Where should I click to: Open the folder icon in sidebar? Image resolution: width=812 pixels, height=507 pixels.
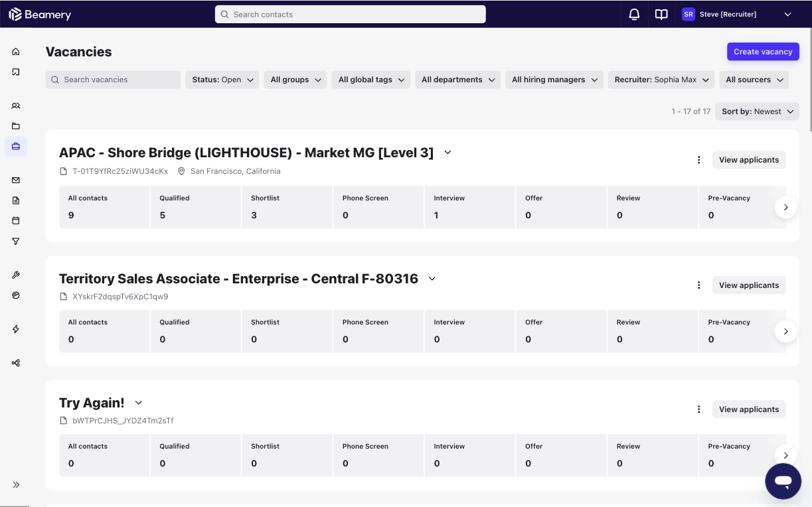click(x=16, y=126)
